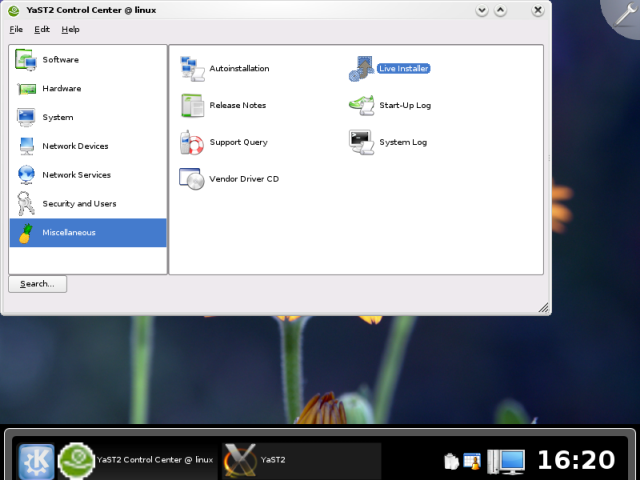640x480 pixels.
Task: Open the File menu
Action: coord(16,29)
